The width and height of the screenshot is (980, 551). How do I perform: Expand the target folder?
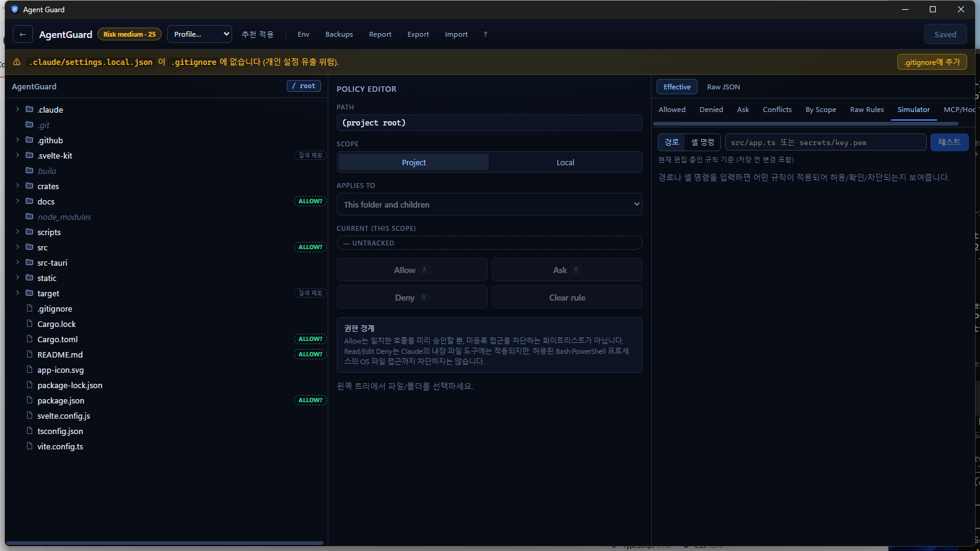click(x=17, y=293)
